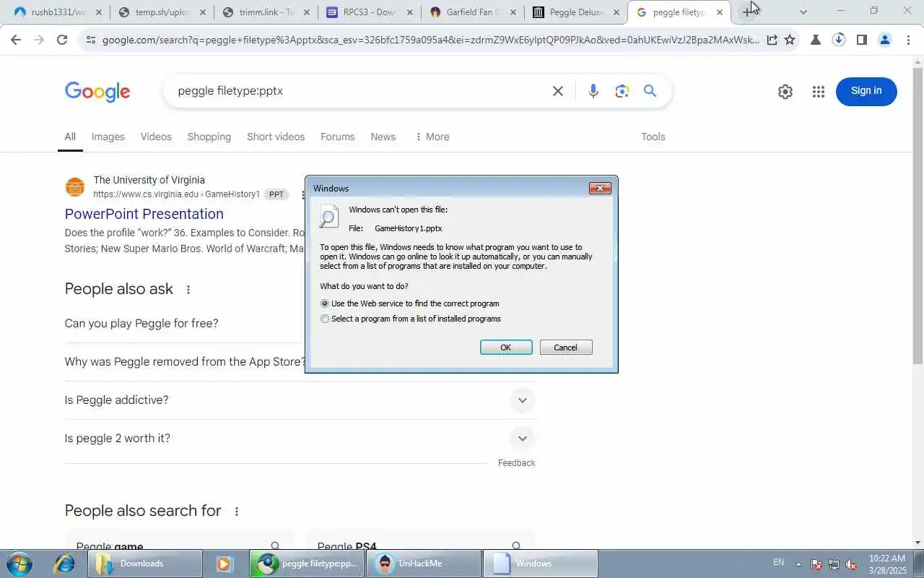Image resolution: width=924 pixels, height=578 pixels.
Task: Submit search with magnifier icon
Action: click(x=650, y=91)
